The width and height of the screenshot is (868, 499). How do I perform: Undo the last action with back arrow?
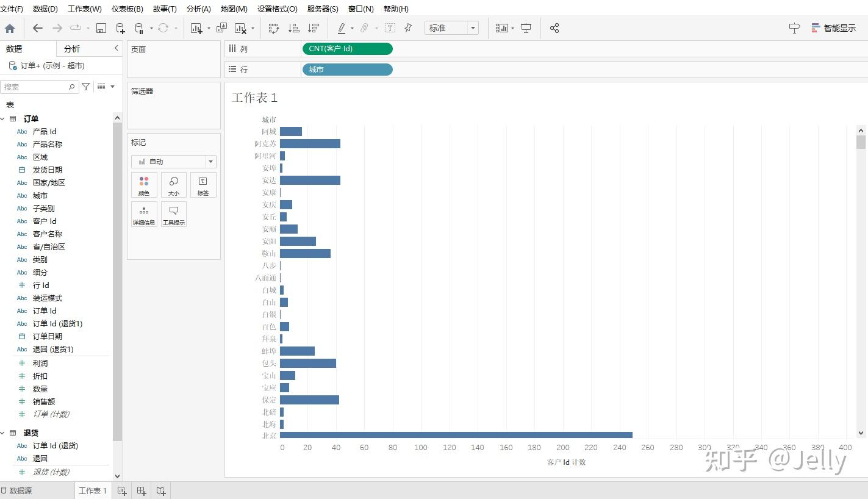pos(38,28)
